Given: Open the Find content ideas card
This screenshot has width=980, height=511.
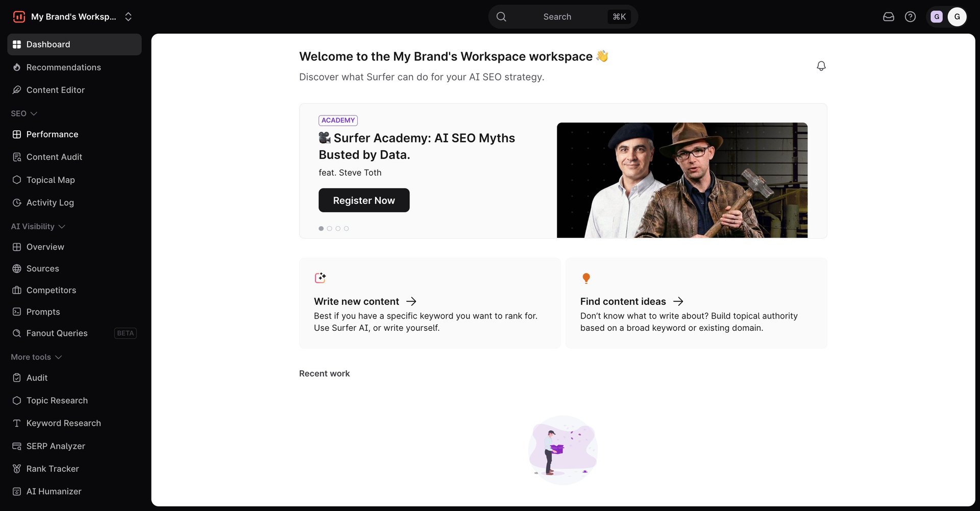Looking at the screenshot, I should point(696,303).
